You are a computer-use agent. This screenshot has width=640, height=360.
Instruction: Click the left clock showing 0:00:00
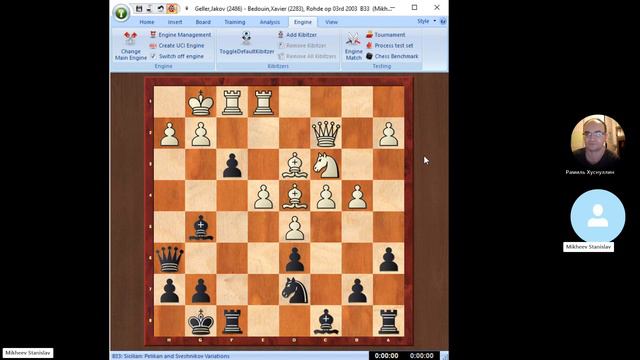point(387,356)
